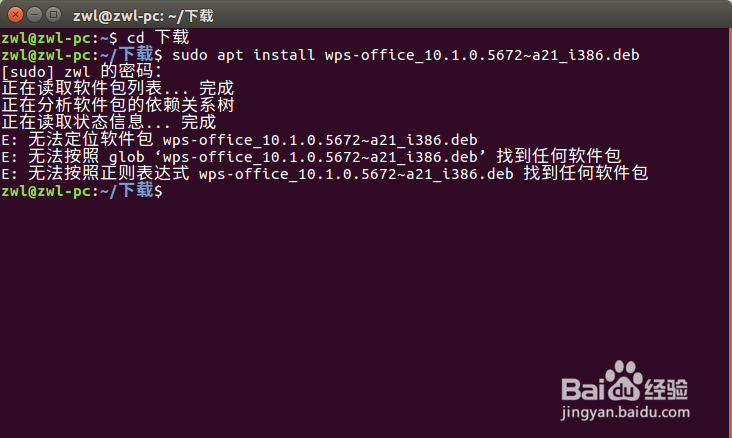Viewport: 732px width, 438px height.
Task: Click the '正在读取状态信息... 完成' line
Action: point(109,122)
